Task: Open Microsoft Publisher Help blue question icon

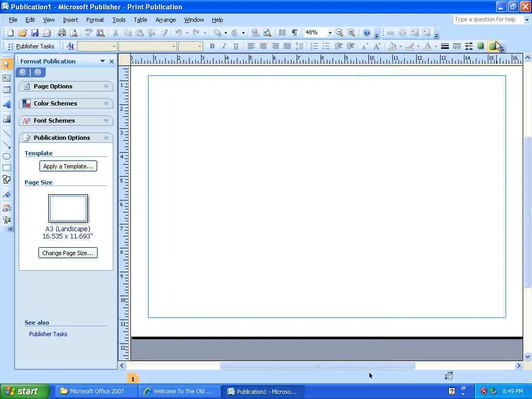Action: 367,33
